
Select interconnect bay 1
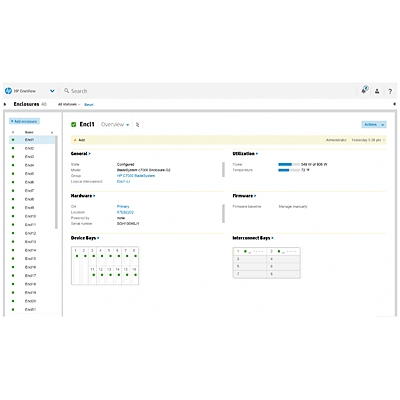pos(250,251)
